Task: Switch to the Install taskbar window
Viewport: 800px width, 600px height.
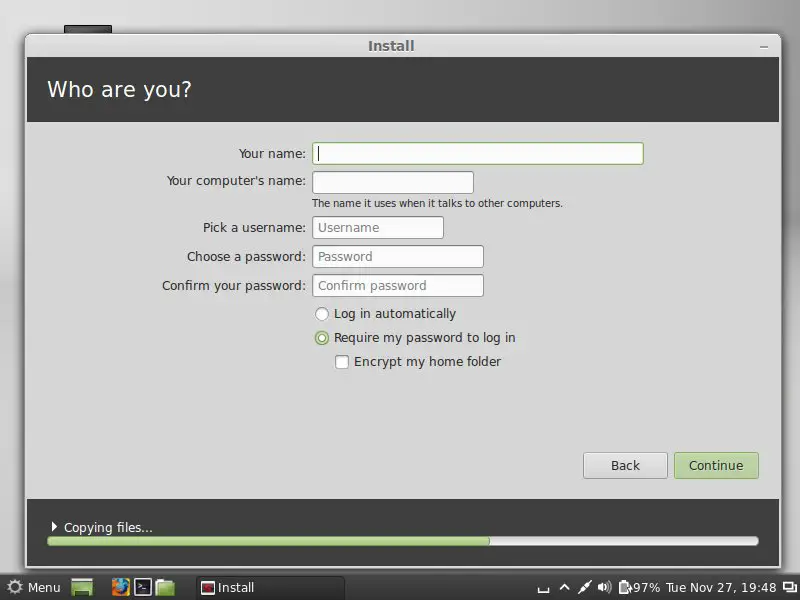Action: (x=270, y=588)
